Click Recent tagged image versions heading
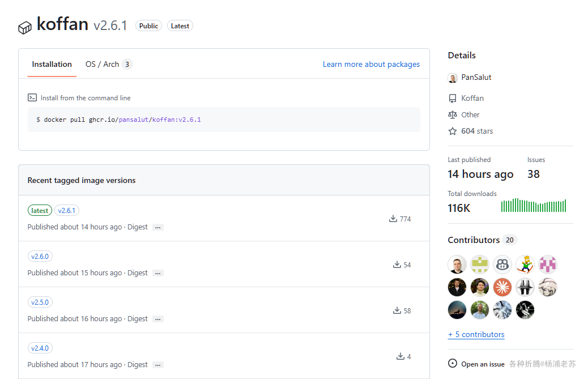Screen dimensions: 588x379 pos(82,180)
